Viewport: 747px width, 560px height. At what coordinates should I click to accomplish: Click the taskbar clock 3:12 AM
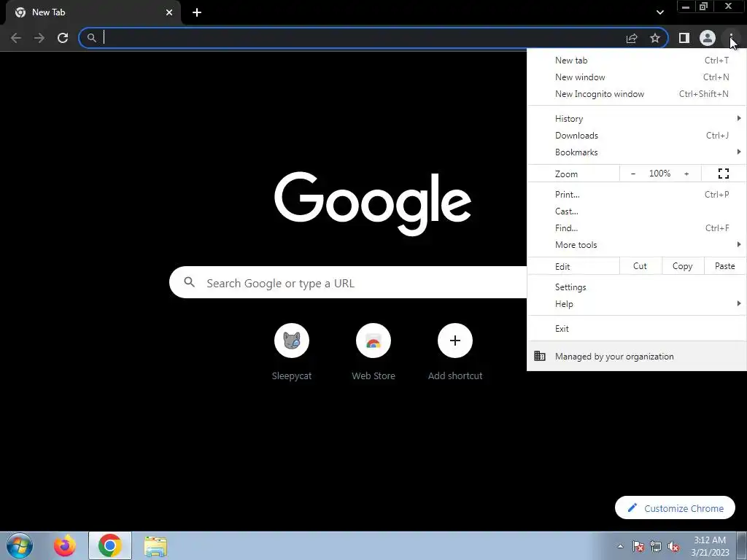coord(710,540)
